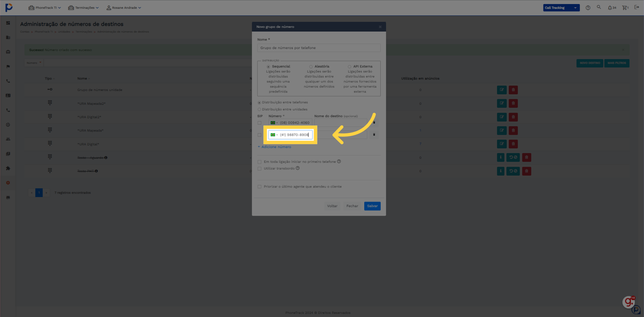Show info for Teste - Aguarde row
This screenshot has width=644, height=317.
(x=501, y=157)
